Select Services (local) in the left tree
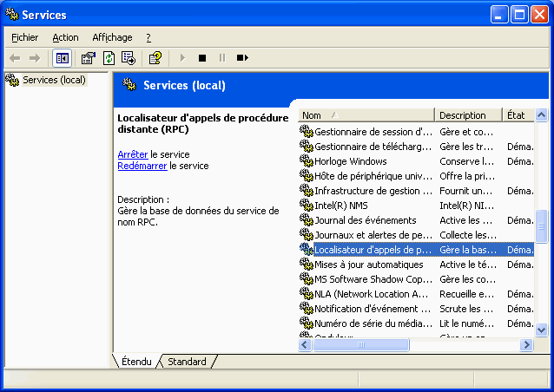This screenshot has width=554, height=392. click(x=54, y=80)
